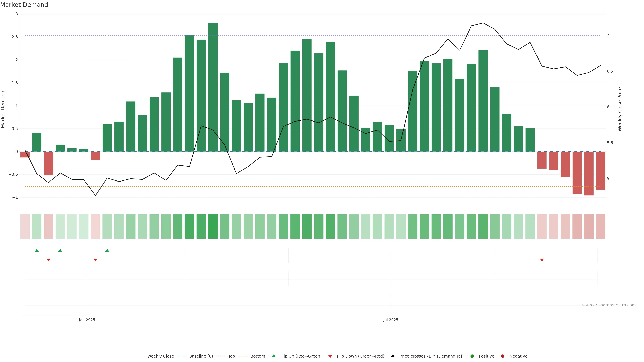This screenshot has height=362, width=644.
Task: Click the Weekly Close Price axis title
Action: pos(620,109)
